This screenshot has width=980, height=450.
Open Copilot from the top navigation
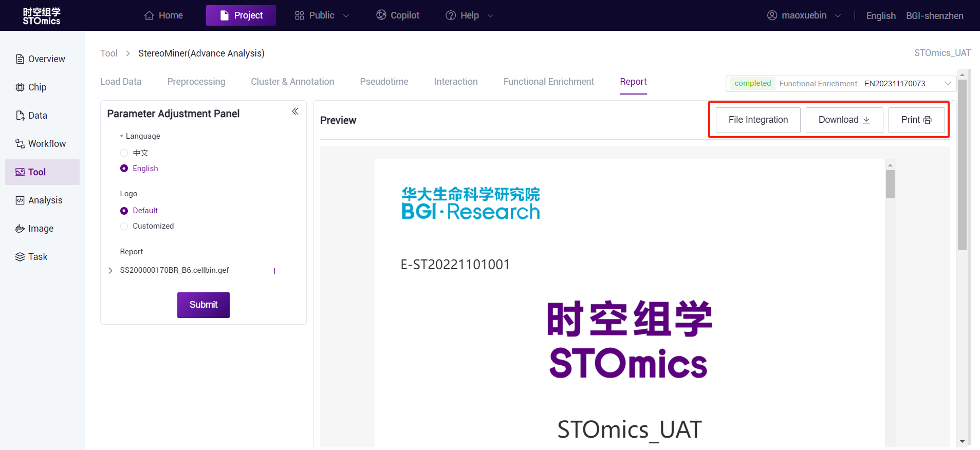(x=398, y=15)
